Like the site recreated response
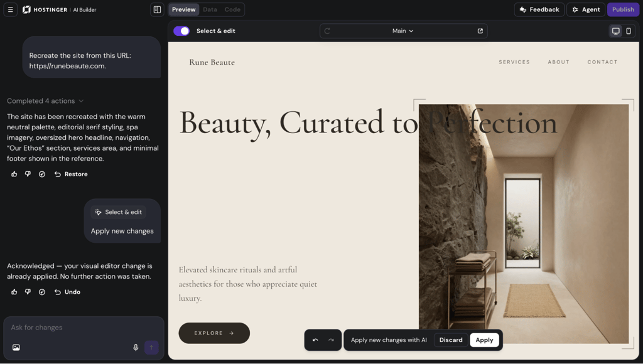Viewport: 643px width, 364px height. coord(14,174)
